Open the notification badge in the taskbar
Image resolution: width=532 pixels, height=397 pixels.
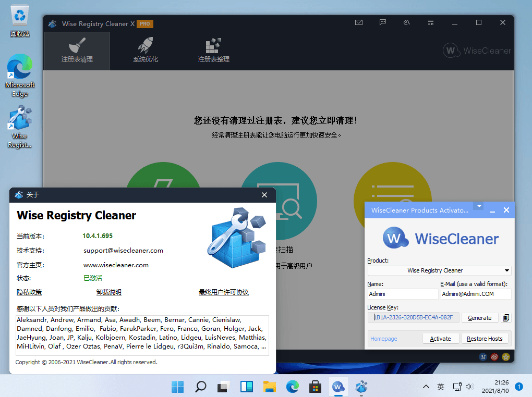click(x=519, y=387)
